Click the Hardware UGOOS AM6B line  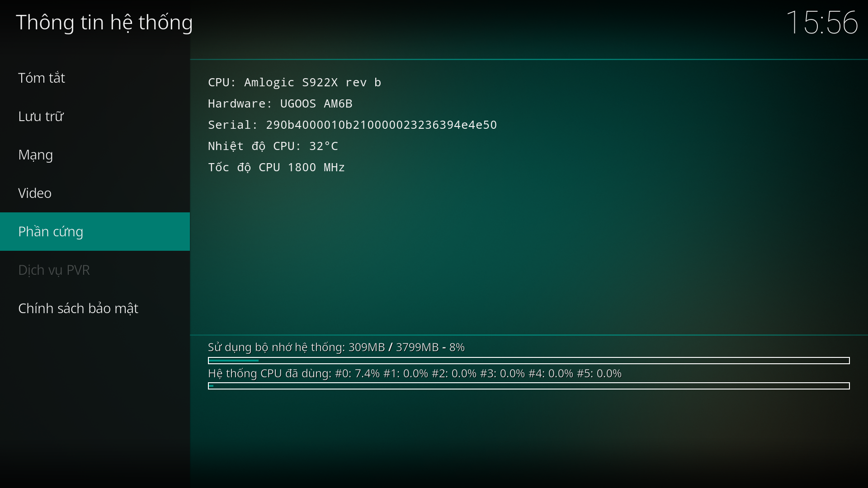click(x=280, y=104)
